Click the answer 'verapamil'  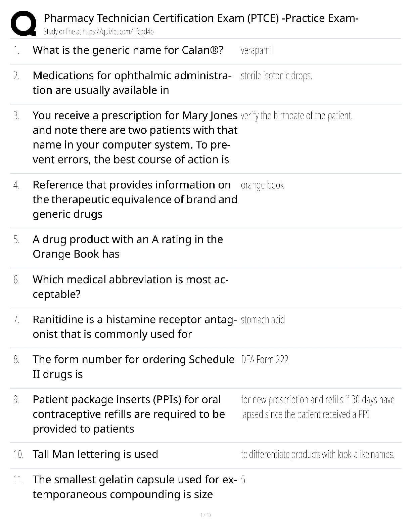tap(257, 50)
